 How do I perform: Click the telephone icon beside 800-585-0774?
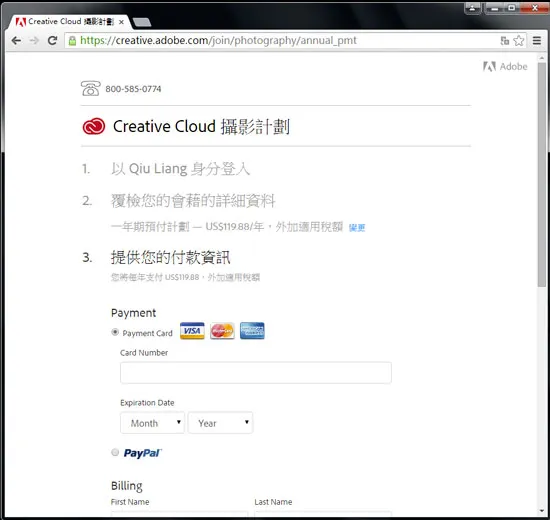tap(90, 88)
